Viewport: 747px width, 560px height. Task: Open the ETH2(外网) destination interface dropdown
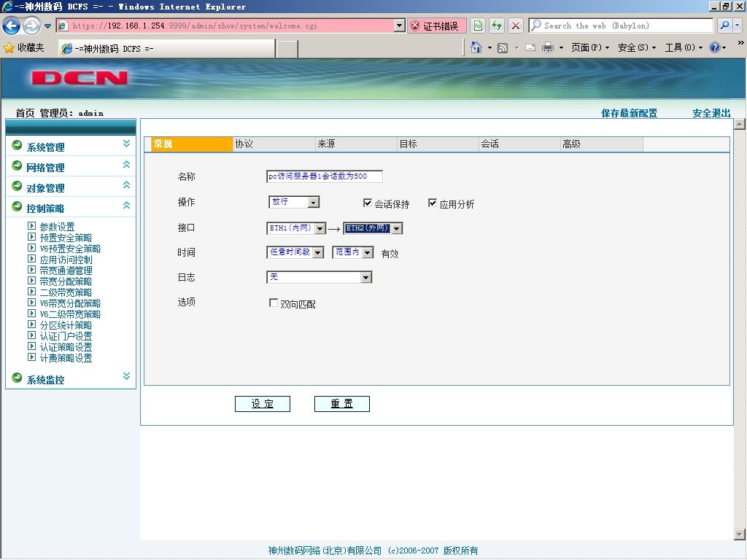pyautogui.click(x=373, y=228)
